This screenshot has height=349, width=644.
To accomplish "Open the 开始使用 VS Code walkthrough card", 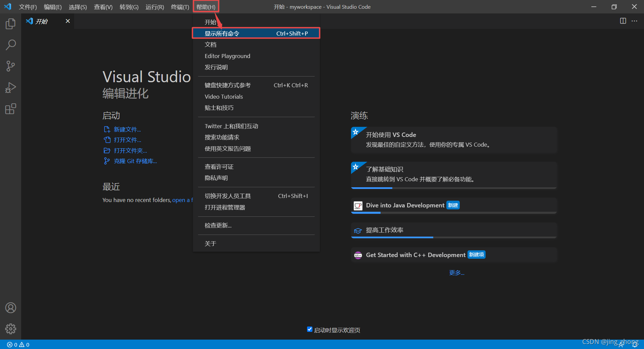I will pos(454,140).
